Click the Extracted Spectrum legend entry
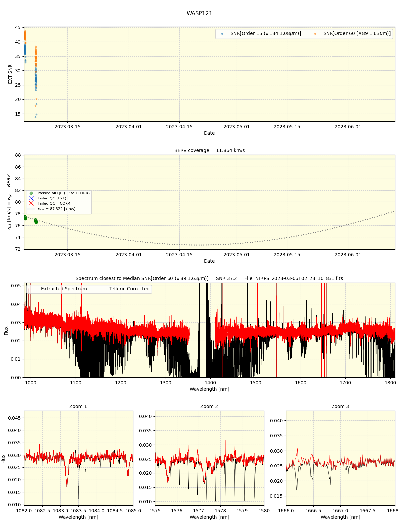Viewport: 399px width, 532px height. [58, 289]
